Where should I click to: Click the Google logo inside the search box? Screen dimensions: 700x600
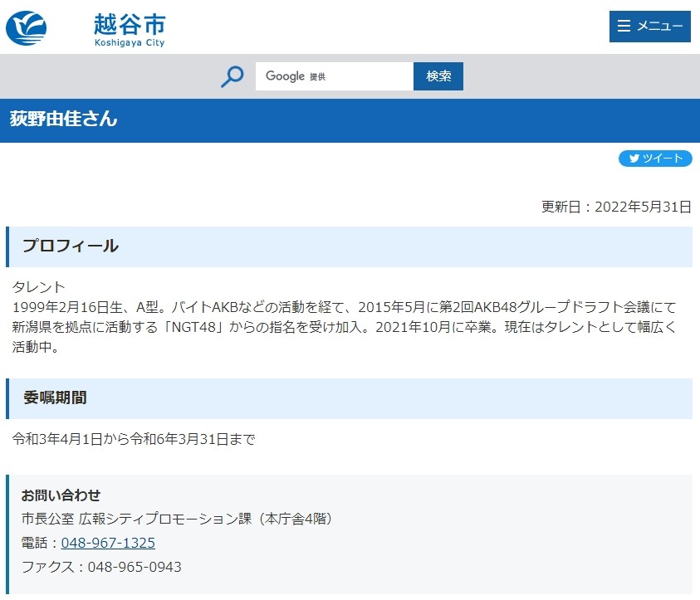tap(285, 76)
